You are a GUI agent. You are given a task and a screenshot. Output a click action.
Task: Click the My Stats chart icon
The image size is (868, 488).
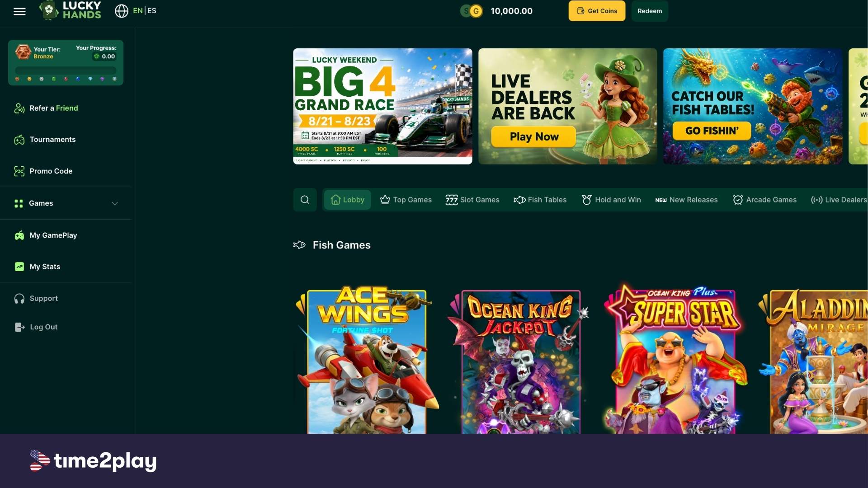click(19, 267)
